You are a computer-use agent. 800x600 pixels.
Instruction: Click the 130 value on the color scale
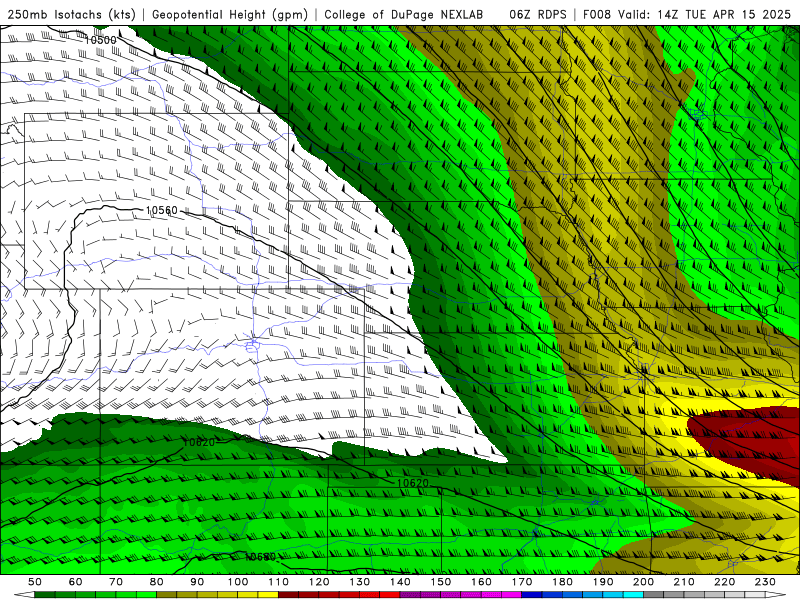(x=360, y=582)
